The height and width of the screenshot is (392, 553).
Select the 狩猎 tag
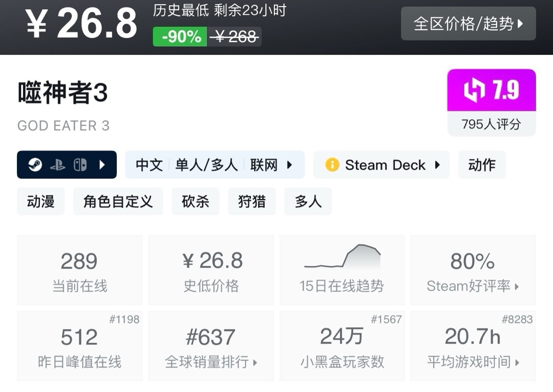pos(252,201)
